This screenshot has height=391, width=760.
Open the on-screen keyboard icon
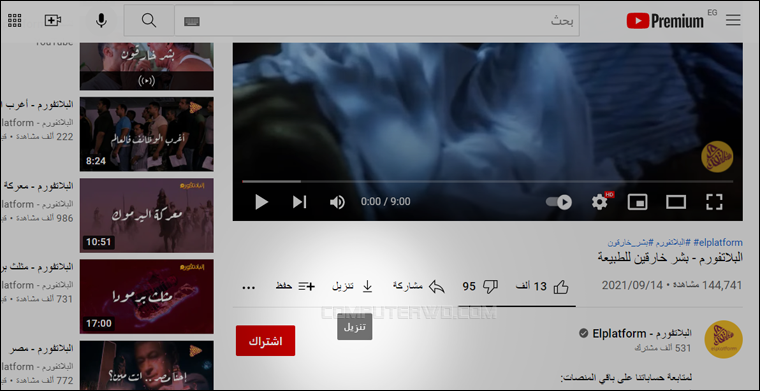(192, 21)
